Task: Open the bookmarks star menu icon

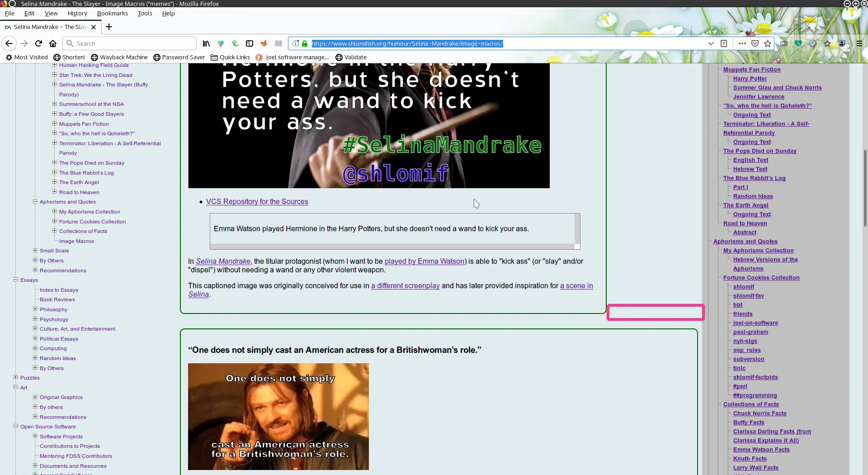Action: click(827, 43)
